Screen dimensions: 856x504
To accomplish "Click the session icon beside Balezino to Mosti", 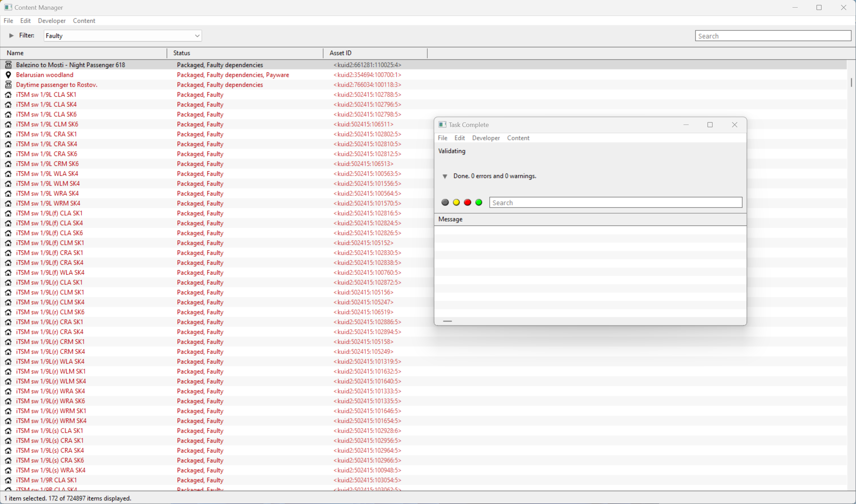I will pyautogui.click(x=8, y=65).
